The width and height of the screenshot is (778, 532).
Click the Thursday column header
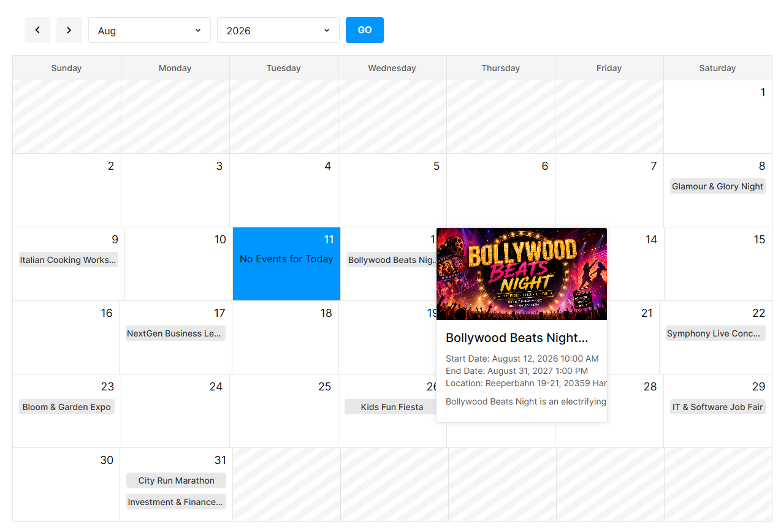[x=501, y=68]
